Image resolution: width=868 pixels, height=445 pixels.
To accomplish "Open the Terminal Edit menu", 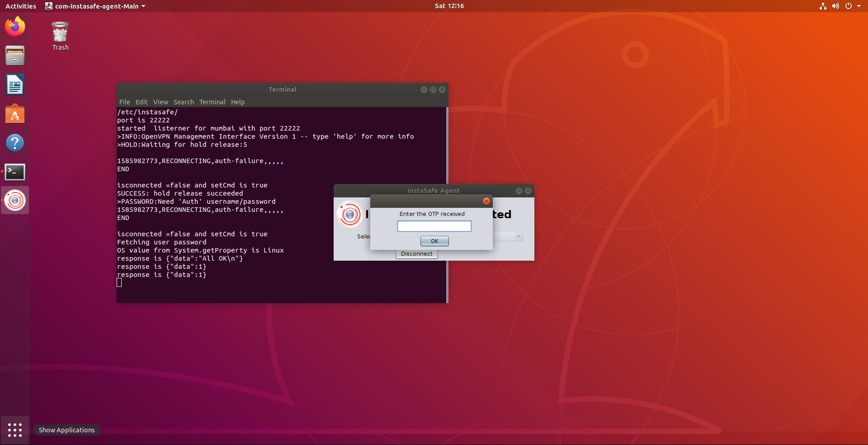I will point(142,102).
